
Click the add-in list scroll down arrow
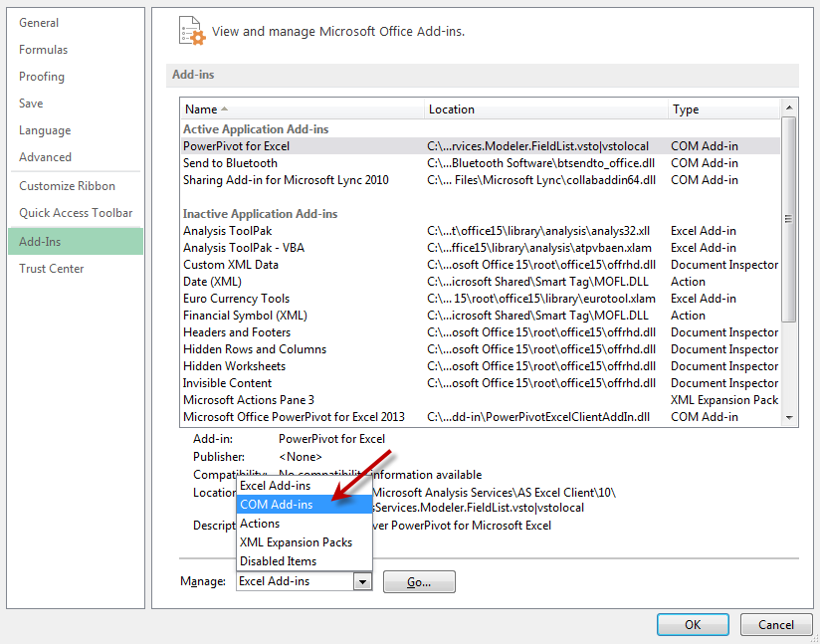(x=789, y=418)
